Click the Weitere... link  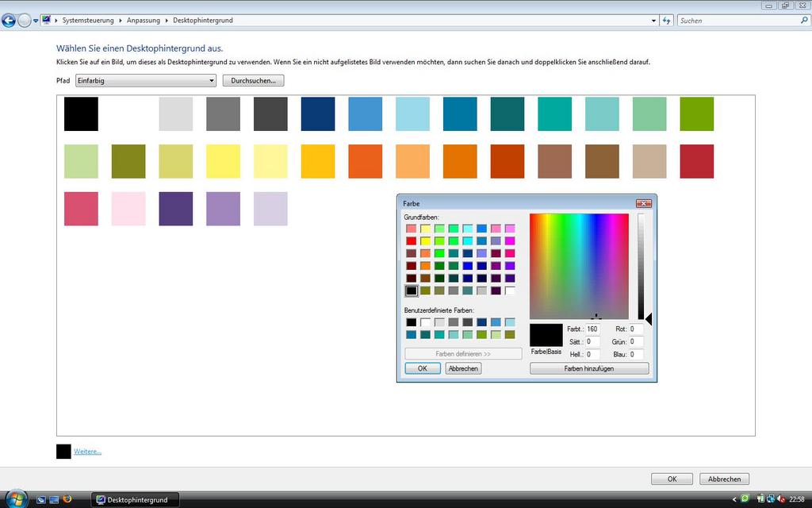[x=87, y=452]
